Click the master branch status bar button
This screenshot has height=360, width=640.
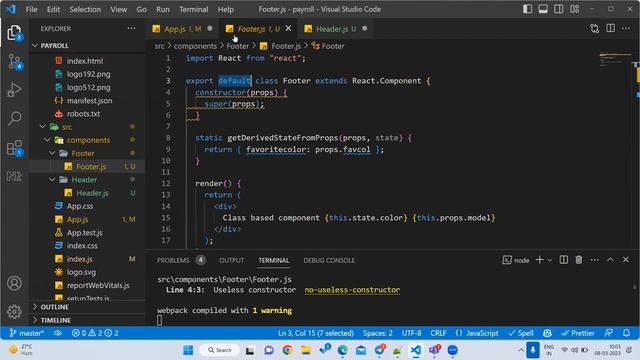pyautogui.click(x=27, y=333)
